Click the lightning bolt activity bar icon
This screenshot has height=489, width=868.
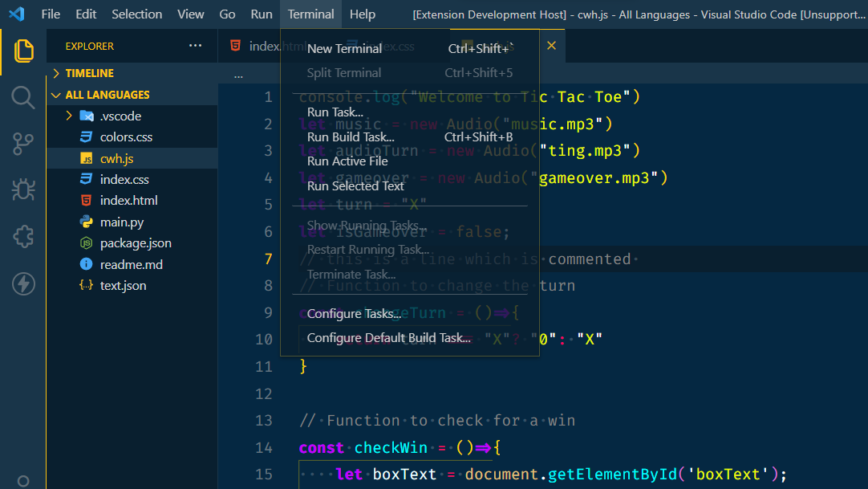[23, 284]
